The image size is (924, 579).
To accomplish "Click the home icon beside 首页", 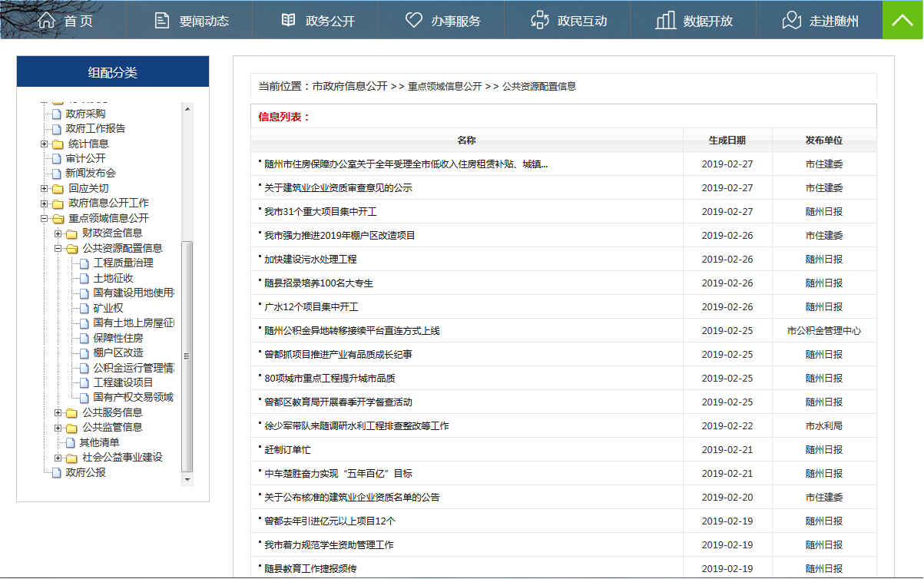I will 46,20.
